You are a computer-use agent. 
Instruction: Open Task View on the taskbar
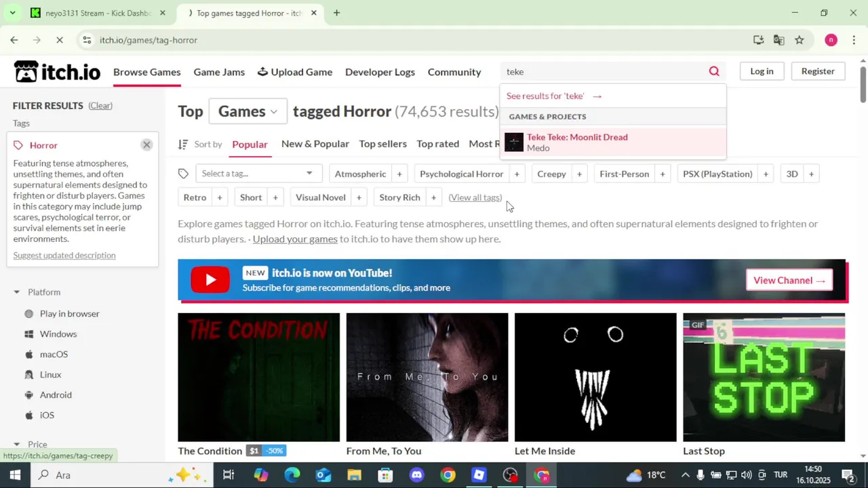(229, 475)
